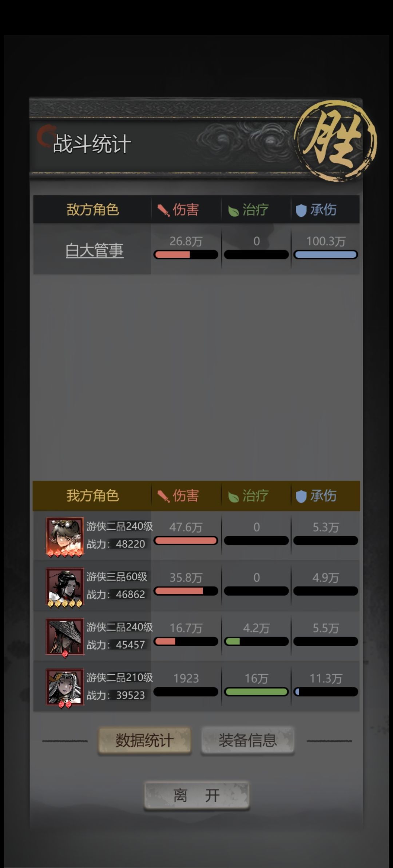393x868 pixels.
Task: Click the 100.3万 enemy damage-taken bar
Action: click(326, 254)
